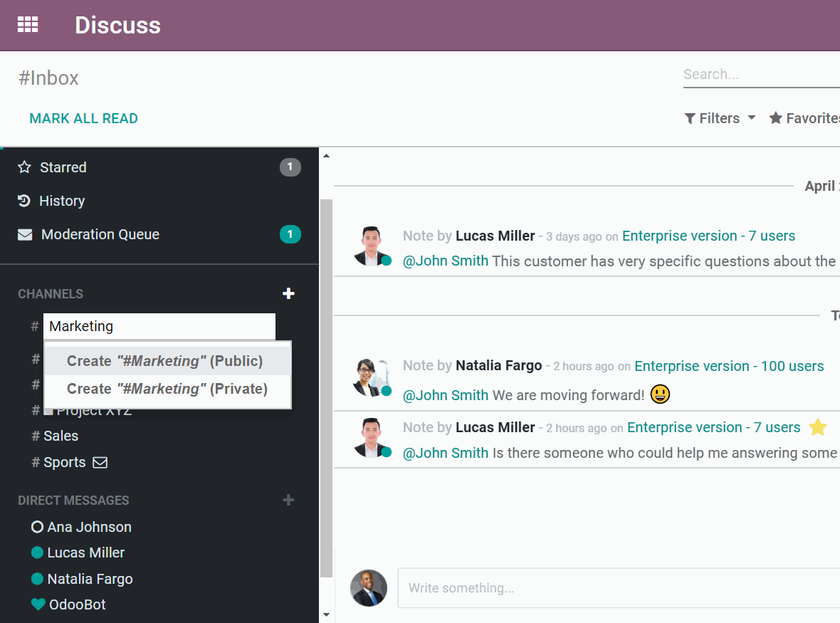Click Ana Johnson's offline status circle

[x=36, y=526]
